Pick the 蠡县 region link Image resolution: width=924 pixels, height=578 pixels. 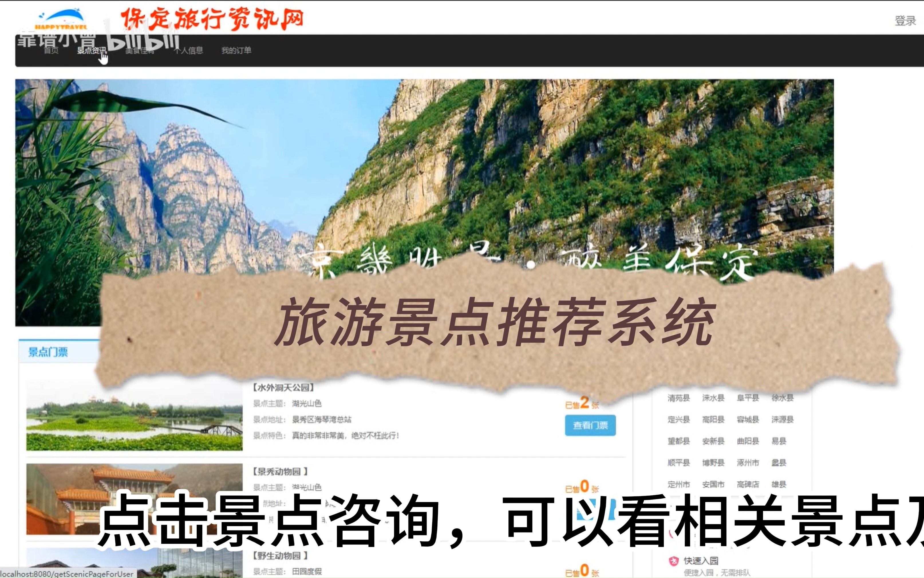click(779, 463)
